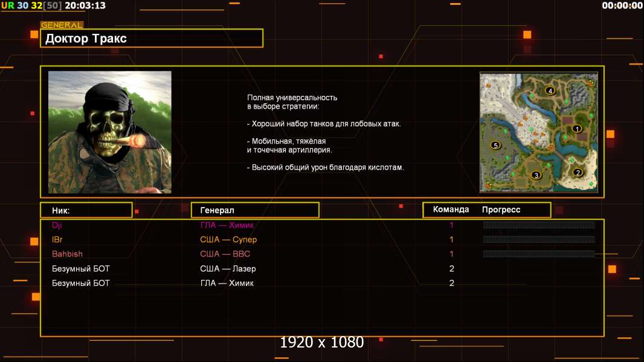Click start position marker 4 on minimap
Viewport: 644px width, 362px height.
[550, 91]
